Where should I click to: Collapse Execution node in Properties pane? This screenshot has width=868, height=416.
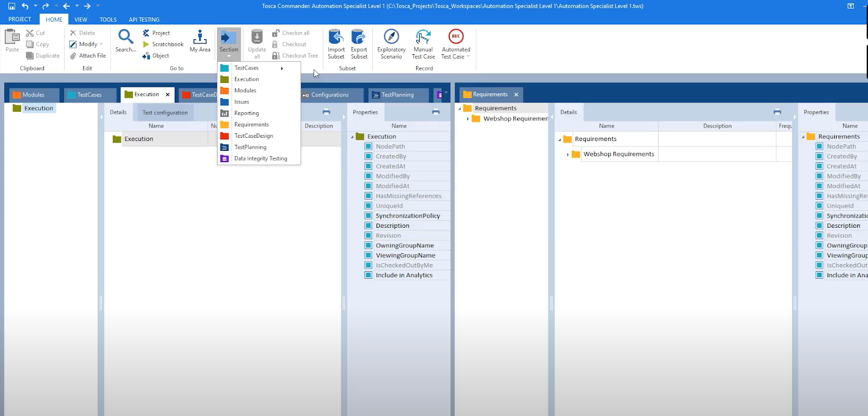(x=352, y=137)
